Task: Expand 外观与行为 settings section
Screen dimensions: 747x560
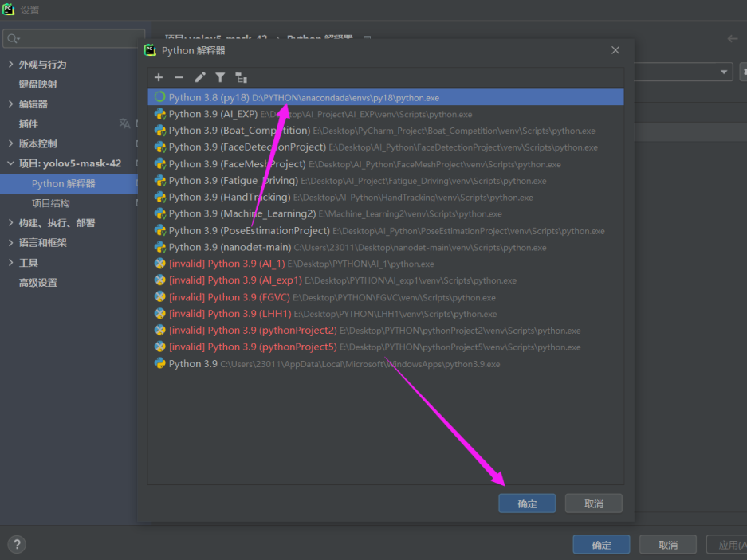Action: pyautogui.click(x=10, y=64)
